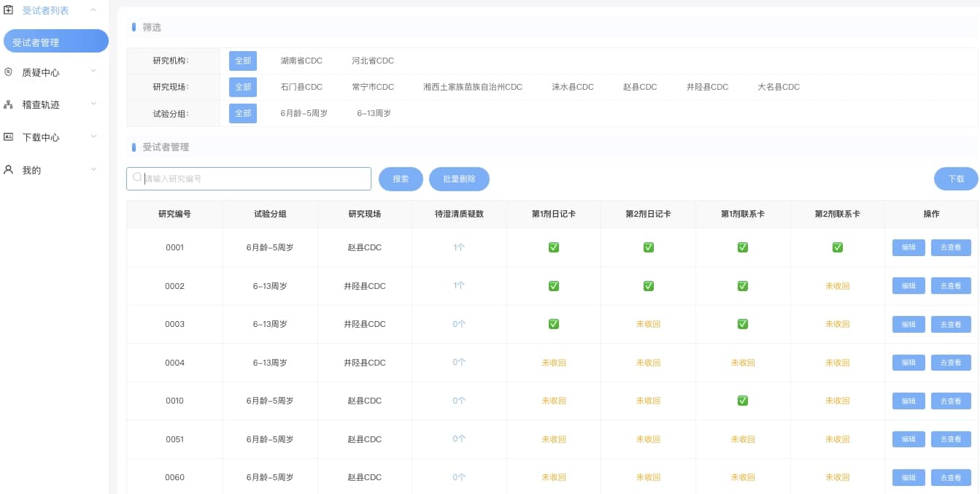Click 未收回 under 第1剂日记卡 for 0004
This screenshot has width=980, height=494.
tap(553, 363)
